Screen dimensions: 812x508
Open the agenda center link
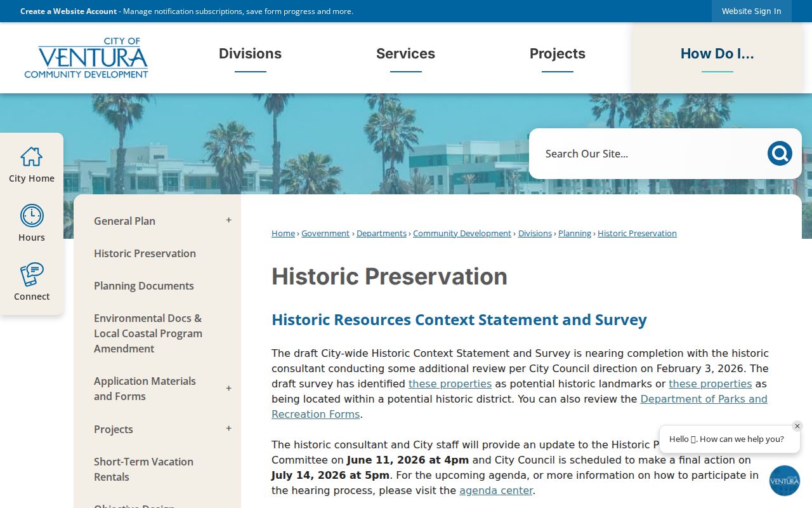[x=496, y=490]
